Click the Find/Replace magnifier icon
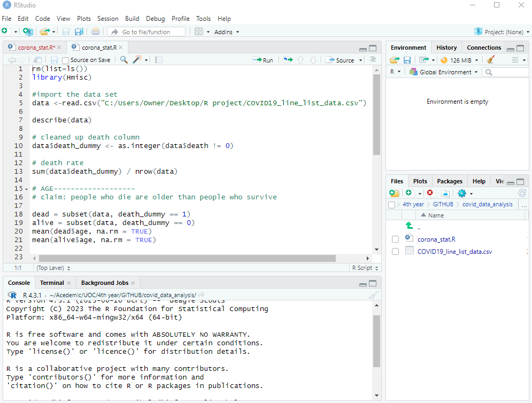Viewport: 532px width, 403px height. pyautogui.click(x=124, y=60)
